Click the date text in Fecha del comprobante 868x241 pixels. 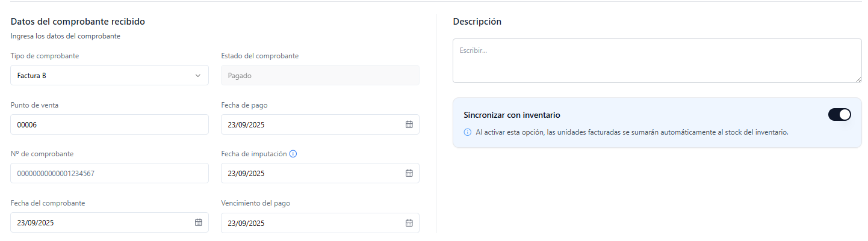[36, 223]
